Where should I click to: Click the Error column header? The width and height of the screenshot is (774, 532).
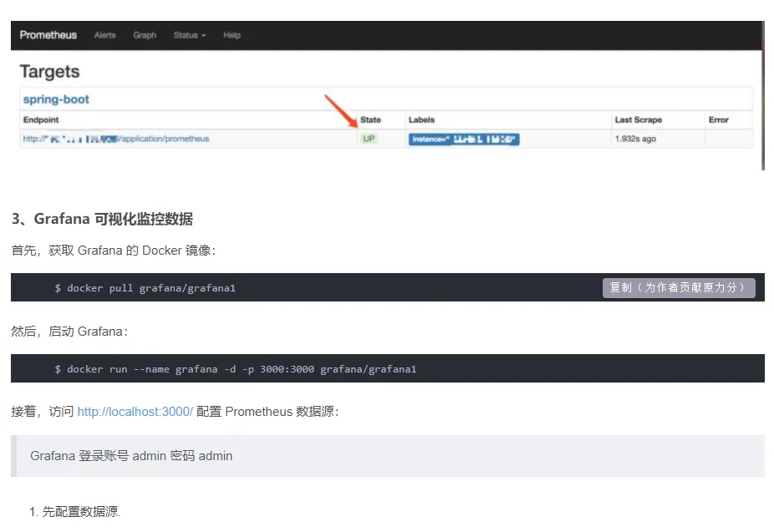click(x=719, y=119)
